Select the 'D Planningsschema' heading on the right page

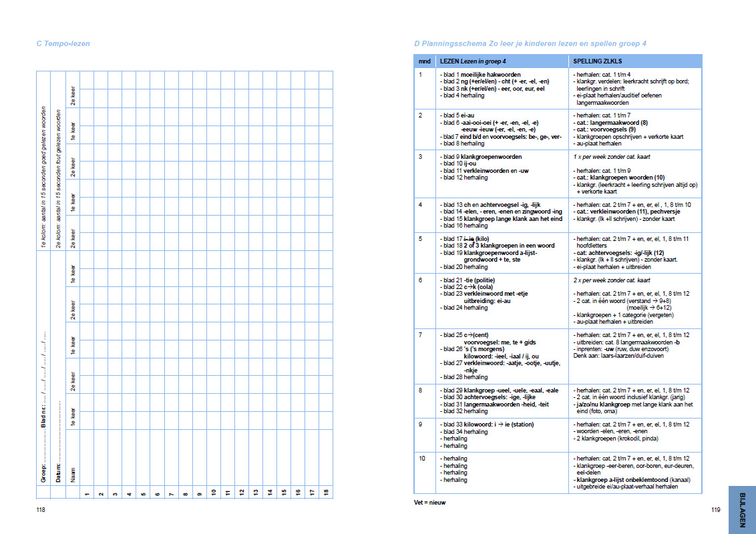(530, 43)
